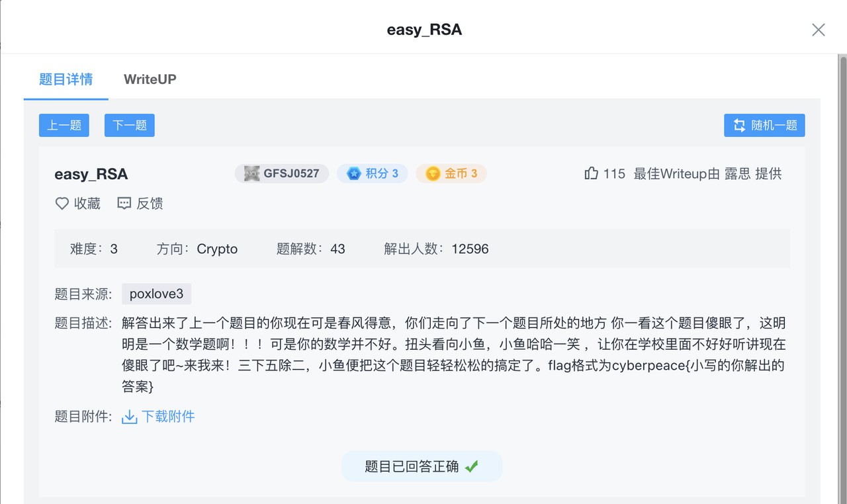The height and width of the screenshot is (504, 847).
Task: Click the star icon on the 积分 3 badge
Action: (x=353, y=173)
